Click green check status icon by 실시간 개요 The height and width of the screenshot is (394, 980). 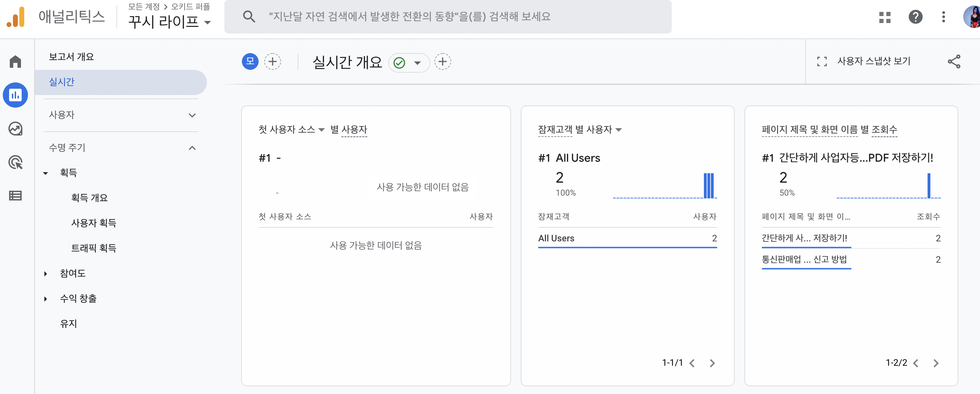(x=399, y=63)
